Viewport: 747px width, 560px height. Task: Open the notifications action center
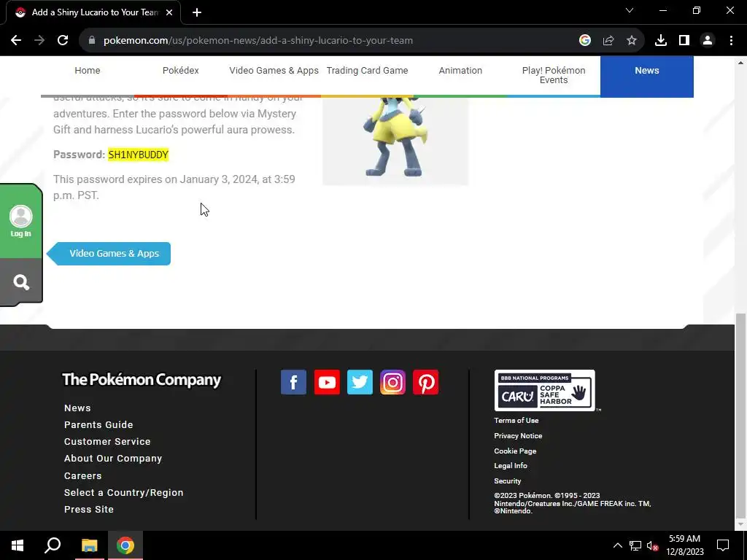pos(723,545)
